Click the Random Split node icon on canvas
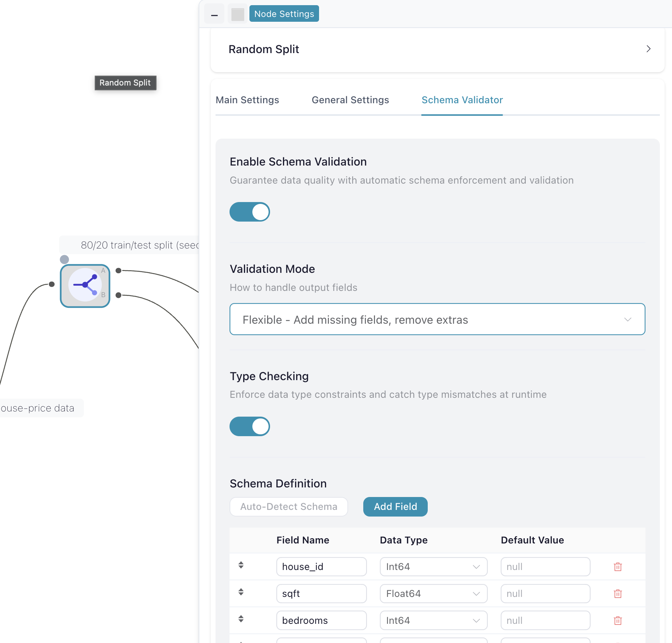Viewport: 672px width, 643px height. click(85, 286)
